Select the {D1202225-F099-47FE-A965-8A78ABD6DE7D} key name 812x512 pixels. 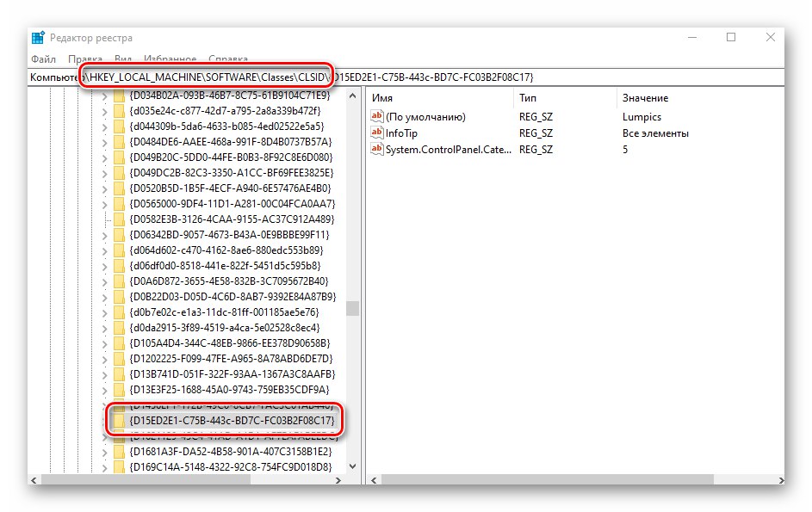(x=231, y=359)
